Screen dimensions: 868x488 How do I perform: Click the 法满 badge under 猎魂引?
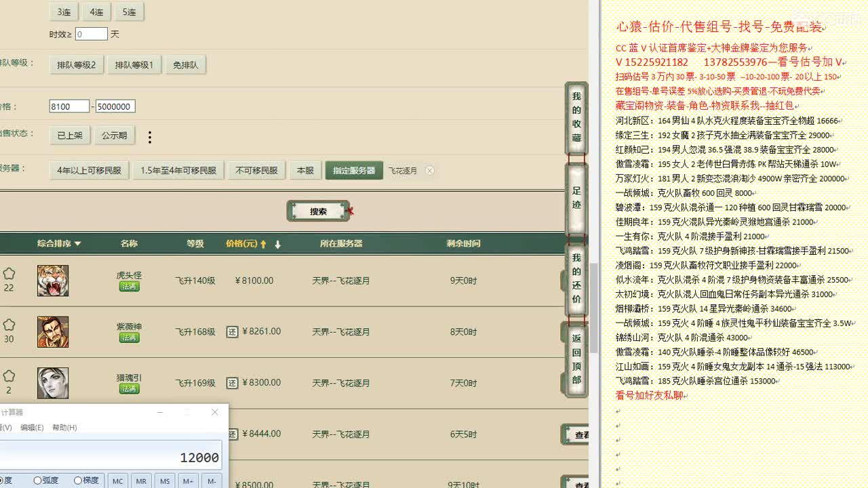129,388
